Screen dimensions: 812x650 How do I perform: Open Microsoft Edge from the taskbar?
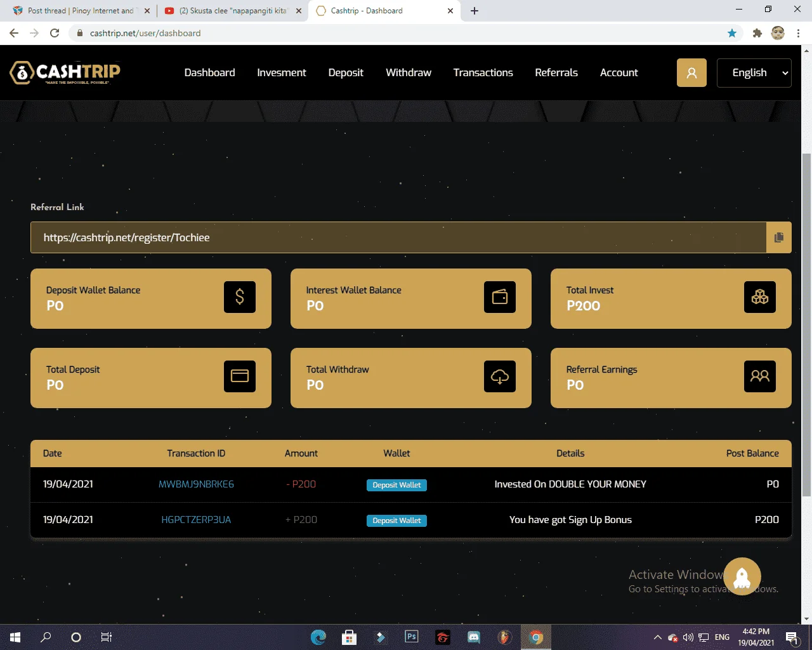coord(318,637)
